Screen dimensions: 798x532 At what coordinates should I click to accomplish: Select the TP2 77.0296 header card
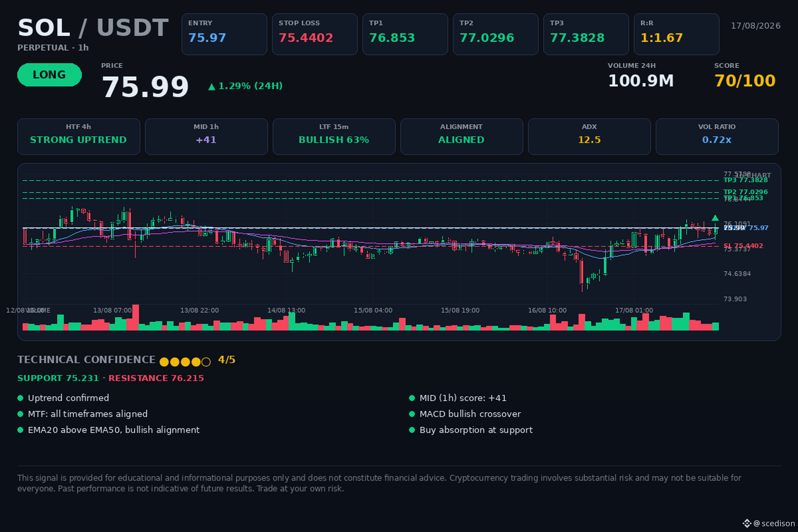coord(495,34)
